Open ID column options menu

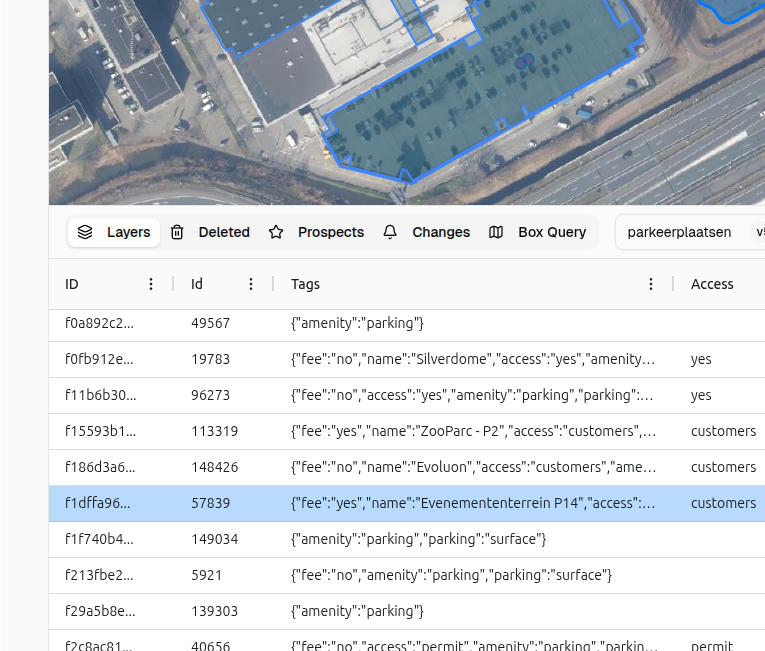pyautogui.click(x=151, y=284)
